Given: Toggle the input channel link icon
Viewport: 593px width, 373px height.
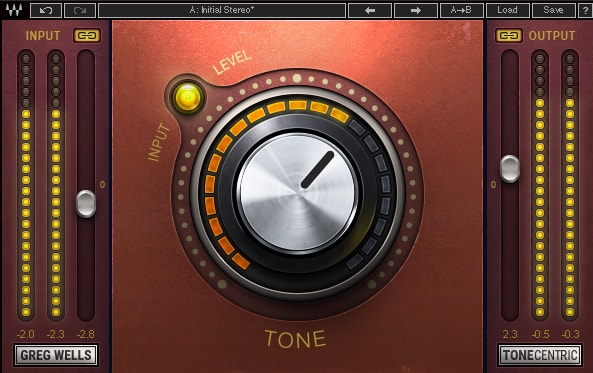Looking at the screenshot, I should point(87,36).
